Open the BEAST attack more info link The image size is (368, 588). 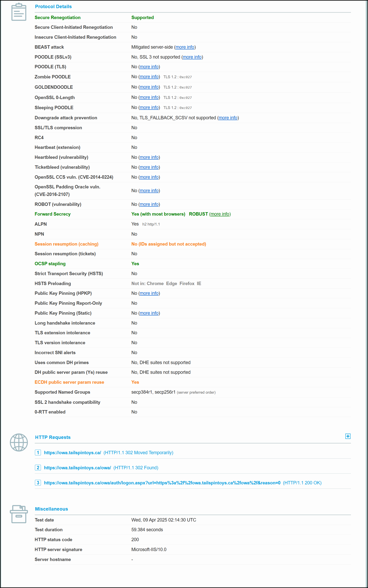point(185,47)
